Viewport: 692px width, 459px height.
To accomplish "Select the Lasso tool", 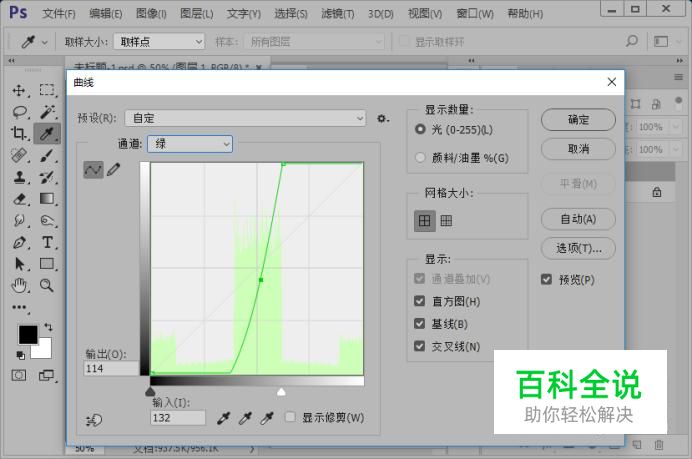I will click(19, 112).
